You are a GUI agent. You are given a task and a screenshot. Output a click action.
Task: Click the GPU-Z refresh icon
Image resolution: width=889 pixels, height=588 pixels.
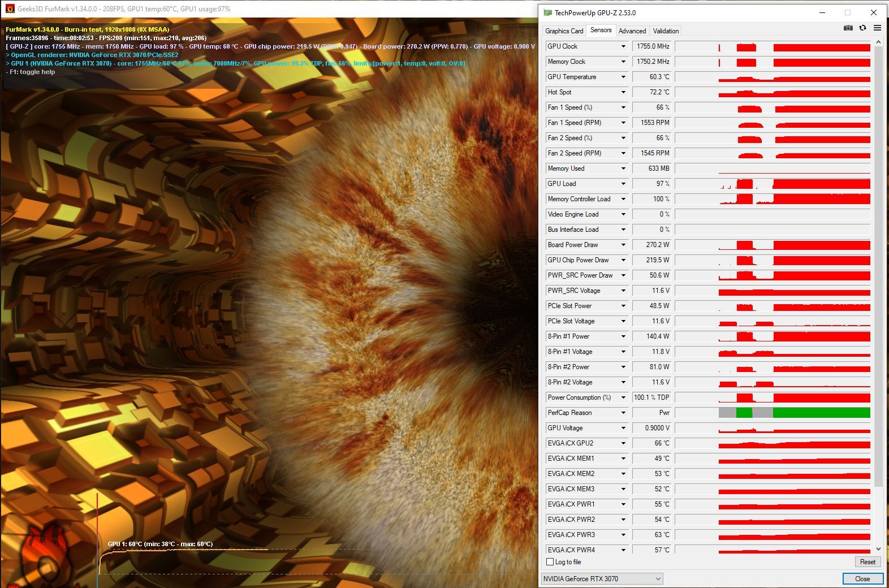coord(862,28)
